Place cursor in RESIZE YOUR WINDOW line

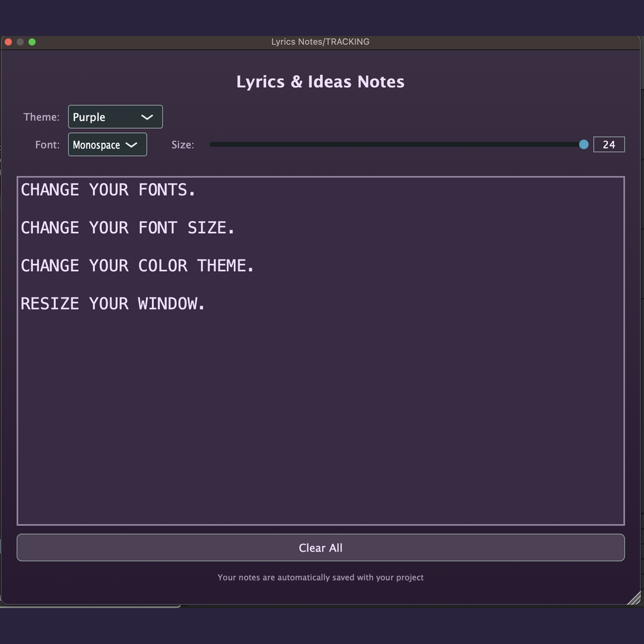(113, 304)
